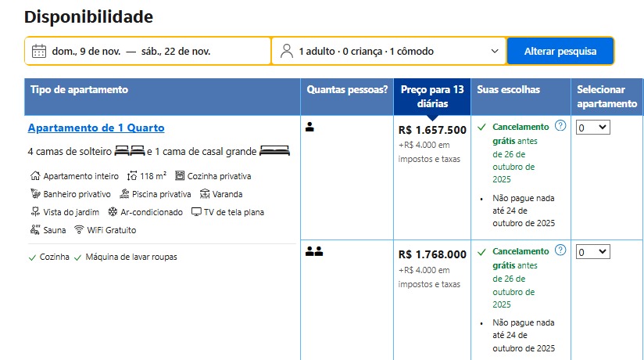The height and width of the screenshot is (360, 644).
Task: Click the Tipo de apartamento column header
Action: [x=79, y=90]
